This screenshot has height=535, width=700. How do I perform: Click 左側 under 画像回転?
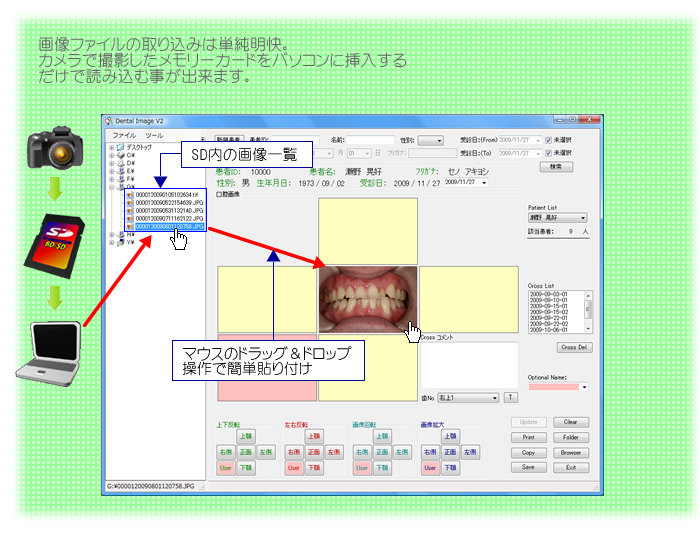(x=402, y=452)
